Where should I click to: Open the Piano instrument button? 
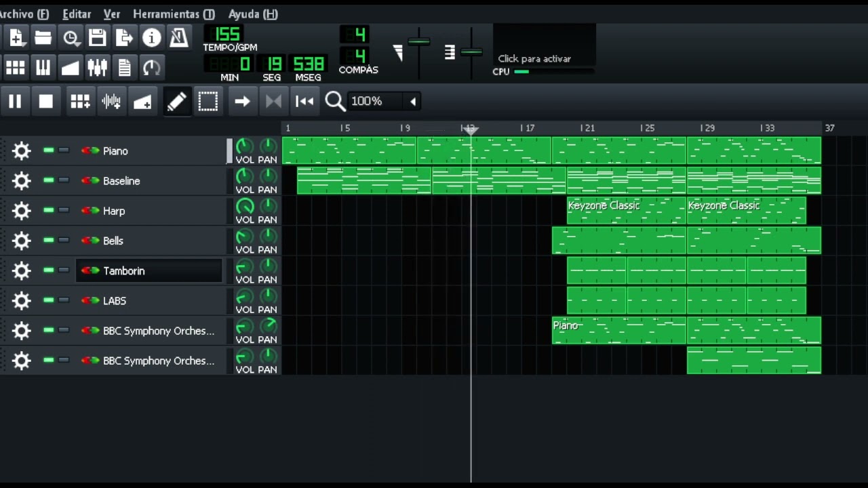(x=149, y=150)
